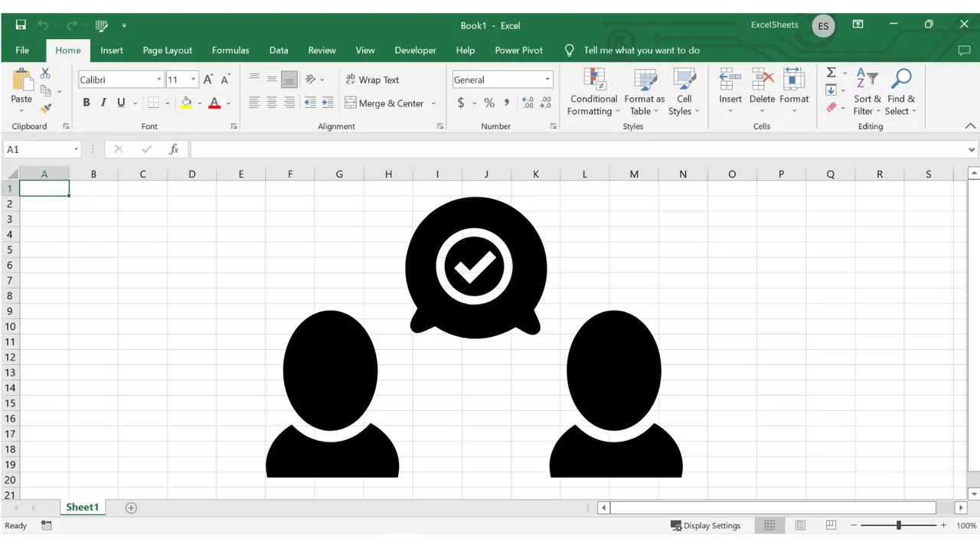Click the Wrap Text icon
Viewport: 980px width, 551px height.
373,80
